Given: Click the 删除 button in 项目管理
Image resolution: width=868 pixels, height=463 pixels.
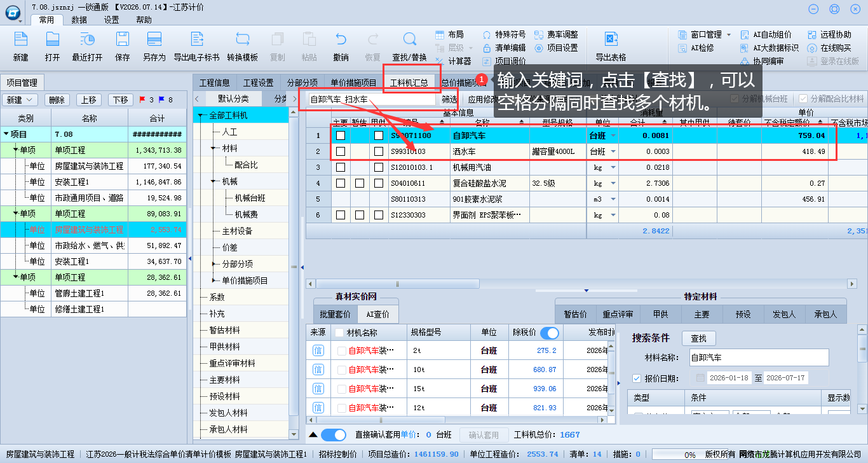Looking at the screenshot, I should click(57, 100).
